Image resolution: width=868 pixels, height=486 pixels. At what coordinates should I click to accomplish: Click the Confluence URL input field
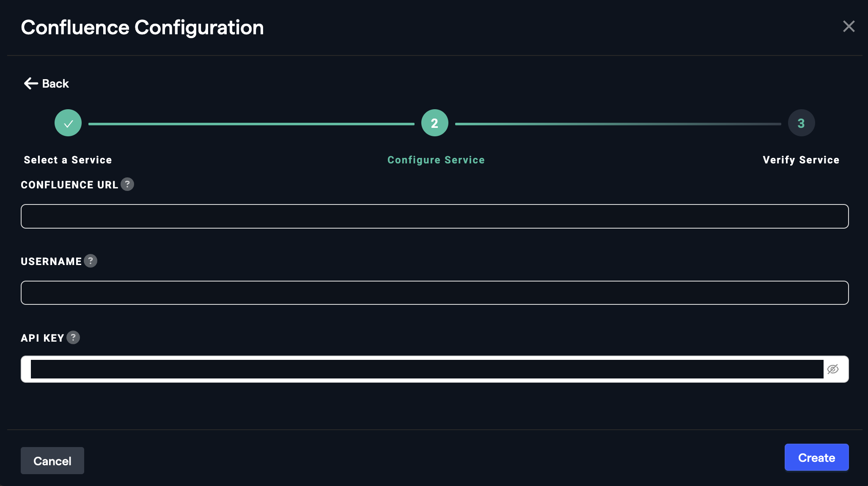[x=434, y=216]
